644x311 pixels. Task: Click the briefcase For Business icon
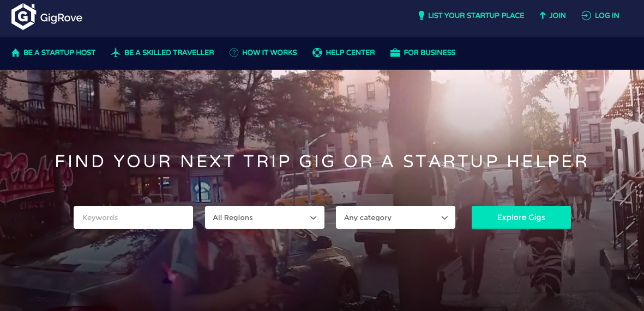pyautogui.click(x=395, y=52)
